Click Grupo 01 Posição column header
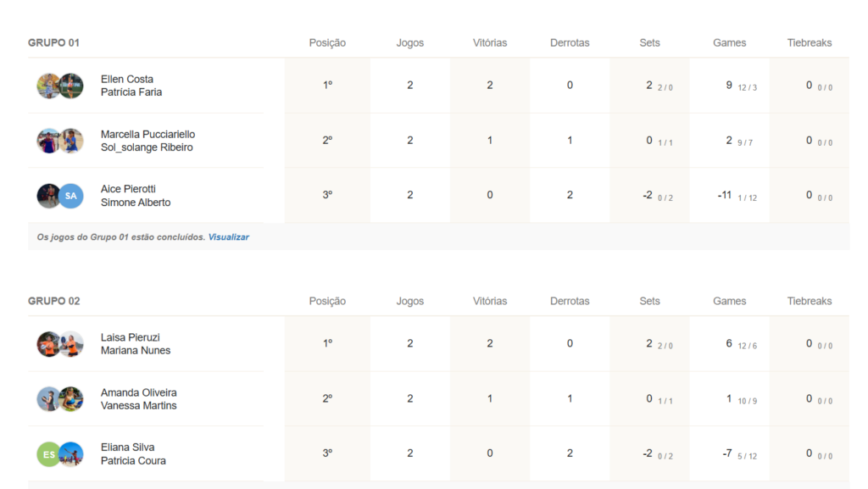Image resolution: width=868 pixels, height=489 pixels. (x=327, y=42)
